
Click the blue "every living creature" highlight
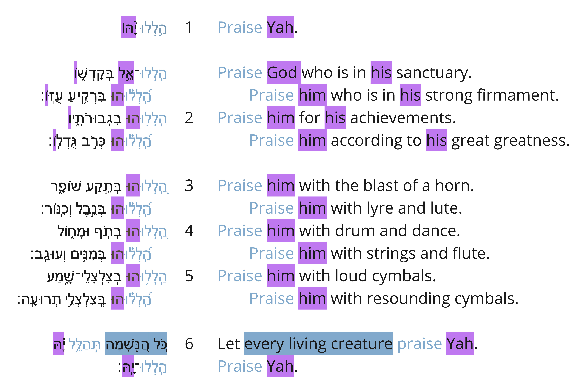318,344
